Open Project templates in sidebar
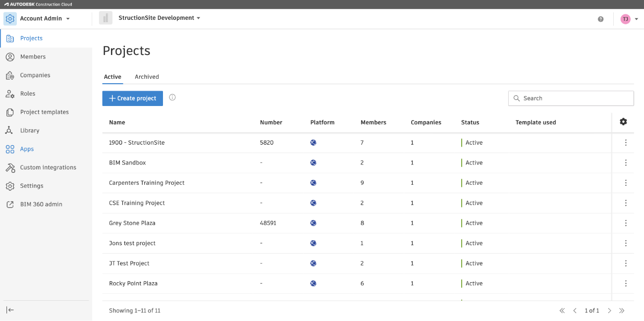 click(x=44, y=112)
